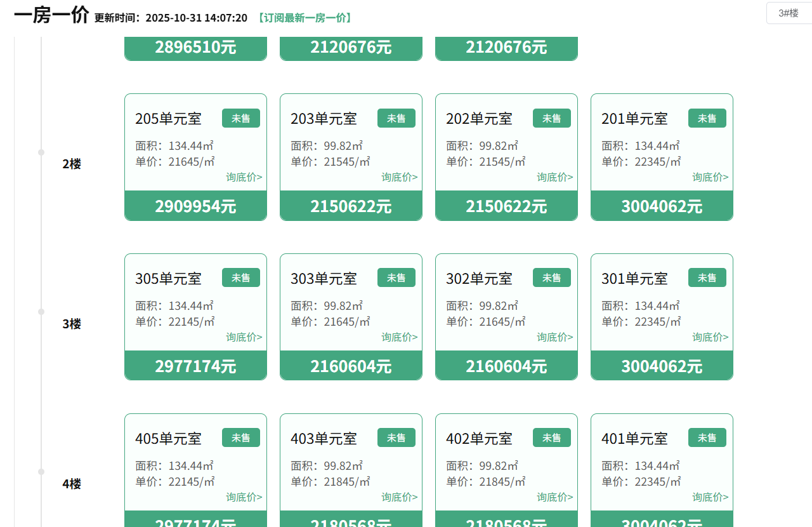
Task: Click 询底价 link for unit 201
Action: coord(710,177)
